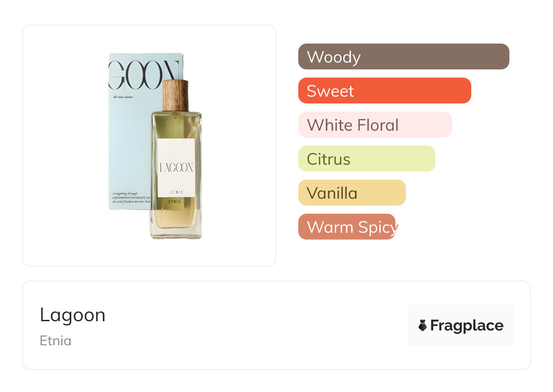Click the White Floral accord bar
The height and width of the screenshot is (392, 553).
(375, 125)
